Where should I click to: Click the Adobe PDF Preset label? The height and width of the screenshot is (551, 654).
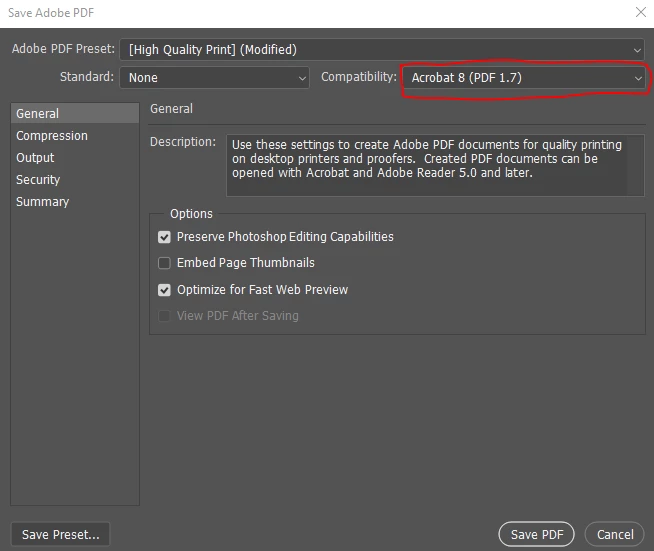point(63,49)
